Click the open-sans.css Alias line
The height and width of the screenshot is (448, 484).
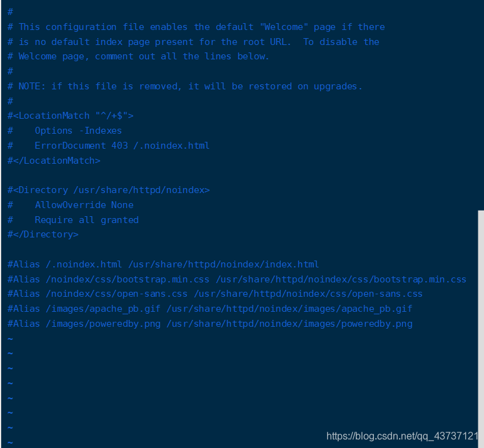click(x=215, y=294)
